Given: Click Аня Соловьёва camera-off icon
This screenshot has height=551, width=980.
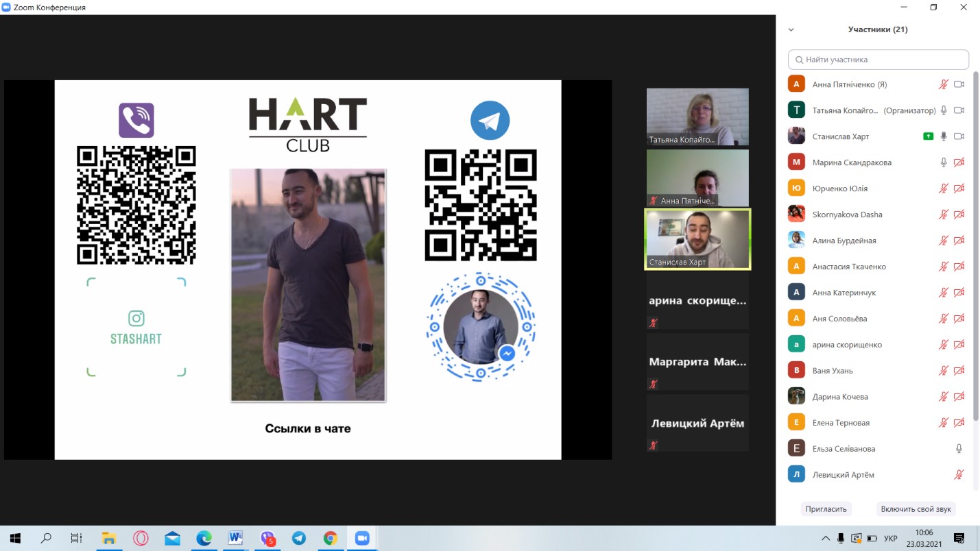Looking at the screenshot, I should (x=959, y=319).
